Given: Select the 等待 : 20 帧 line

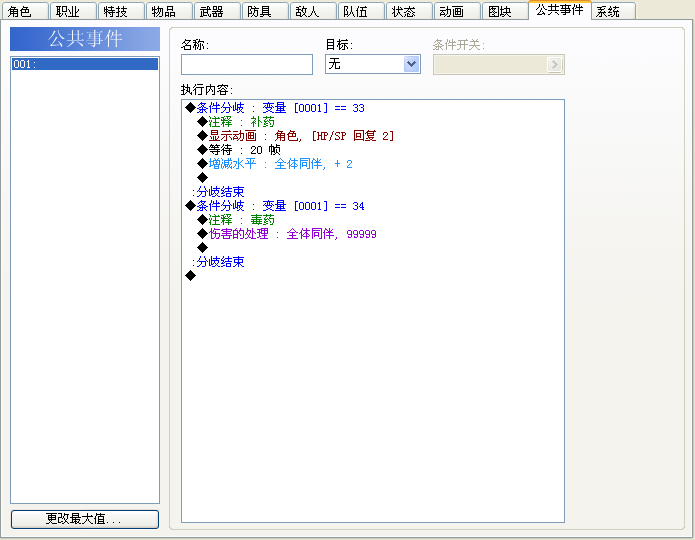Looking at the screenshot, I should coord(372,150).
